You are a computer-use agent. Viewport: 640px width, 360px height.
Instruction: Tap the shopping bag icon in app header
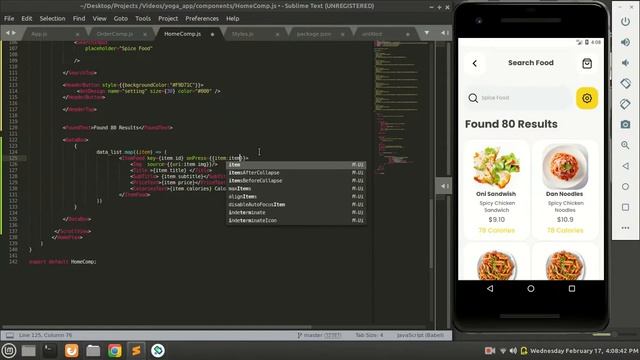[587, 63]
